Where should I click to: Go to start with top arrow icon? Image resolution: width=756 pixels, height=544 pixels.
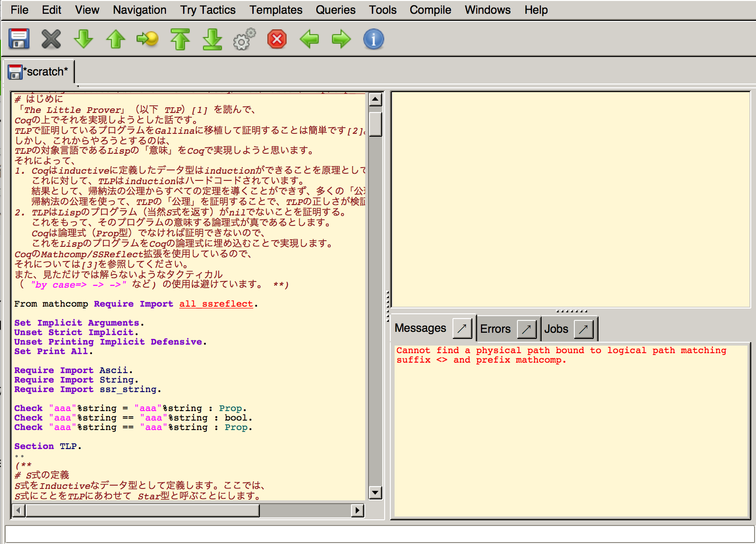pyautogui.click(x=180, y=39)
